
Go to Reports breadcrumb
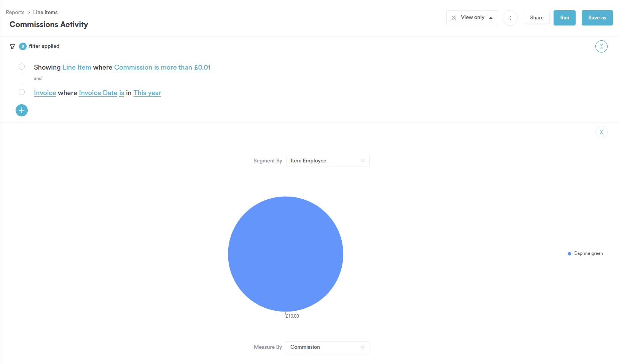[x=15, y=12]
